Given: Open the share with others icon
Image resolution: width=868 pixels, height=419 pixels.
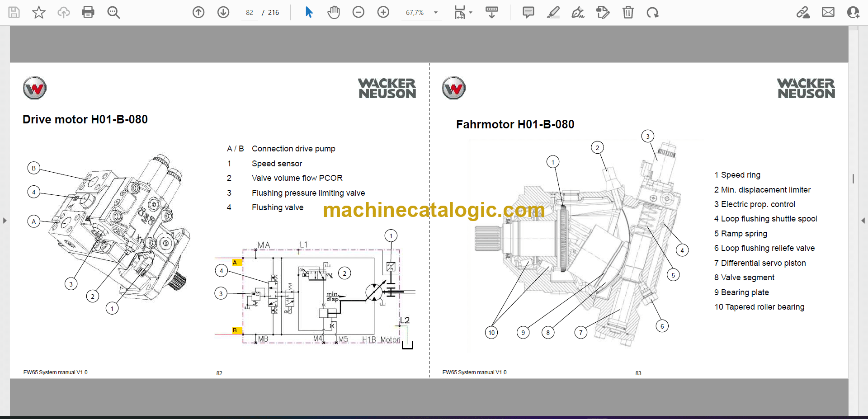Looking at the screenshot, I should click(853, 12).
